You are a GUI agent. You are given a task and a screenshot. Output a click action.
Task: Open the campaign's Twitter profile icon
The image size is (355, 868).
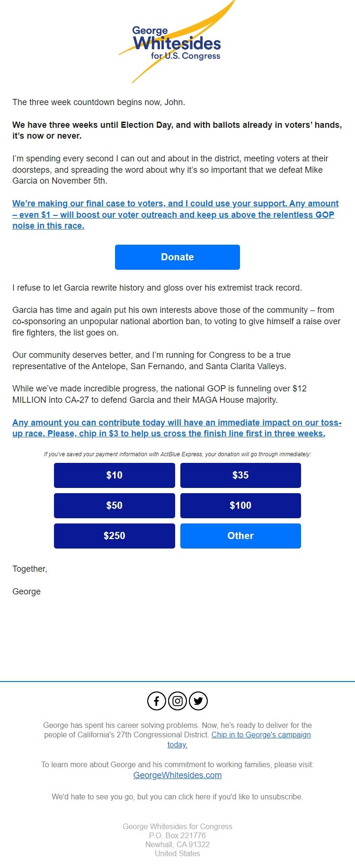198,701
